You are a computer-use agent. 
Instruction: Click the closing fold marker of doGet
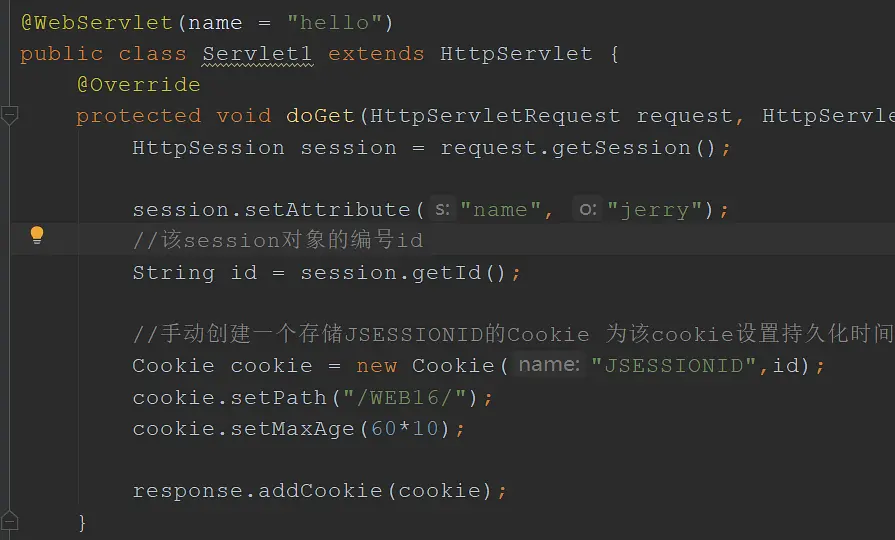(9, 521)
